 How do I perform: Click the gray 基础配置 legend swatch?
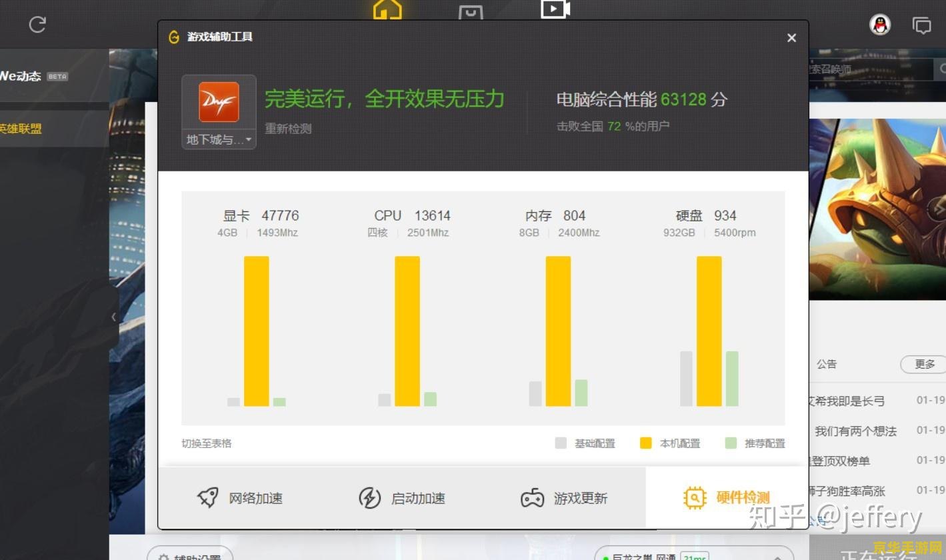point(561,443)
